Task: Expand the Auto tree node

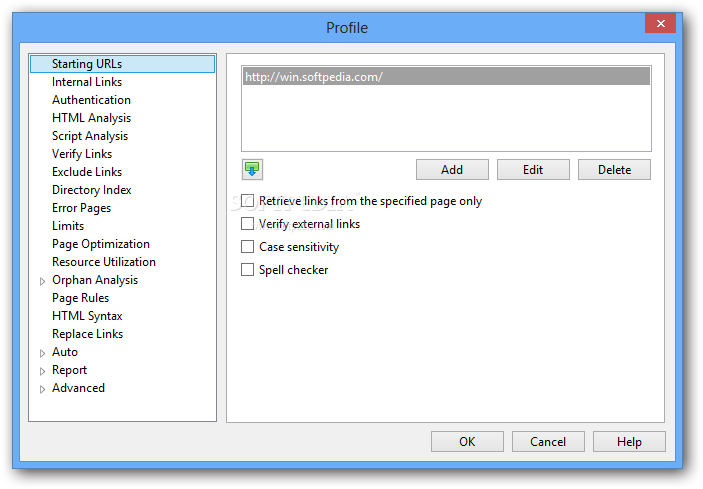Action: pyautogui.click(x=43, y=353)
